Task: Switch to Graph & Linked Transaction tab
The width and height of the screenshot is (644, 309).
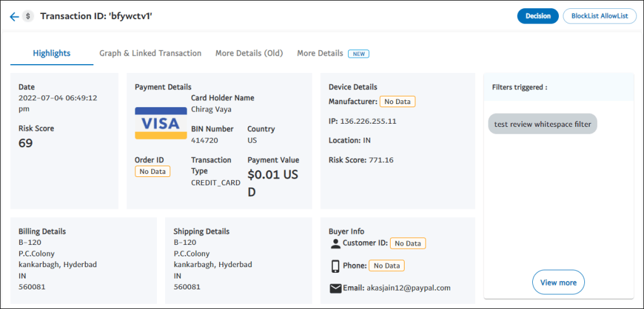Action: click(150, 53)
